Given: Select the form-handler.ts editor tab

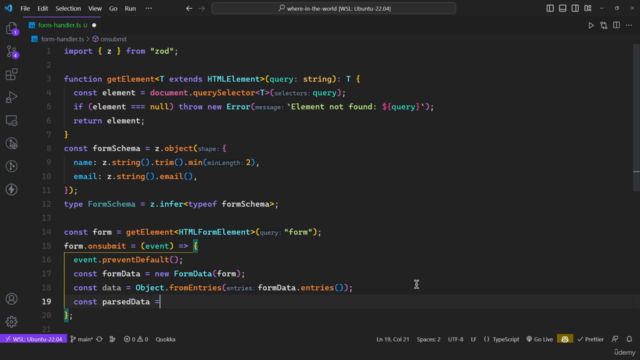Looking at the screenshot, I should (62, 25).
